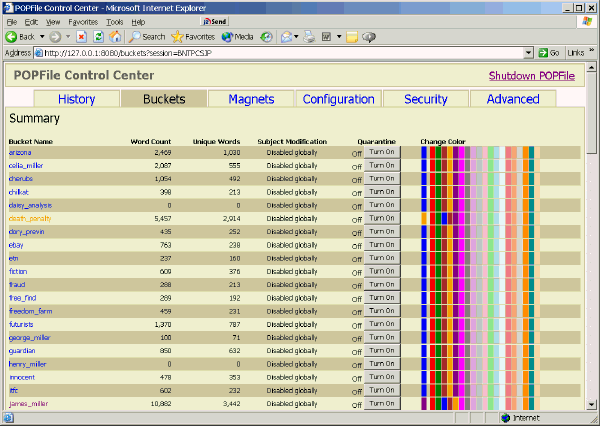Open the arizona bucket link

20,152
